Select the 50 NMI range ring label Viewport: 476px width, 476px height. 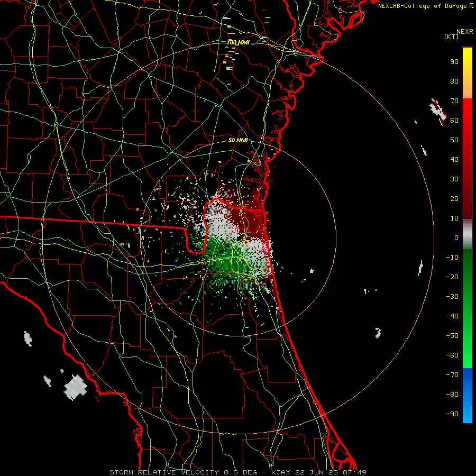[x=238, y=140]
